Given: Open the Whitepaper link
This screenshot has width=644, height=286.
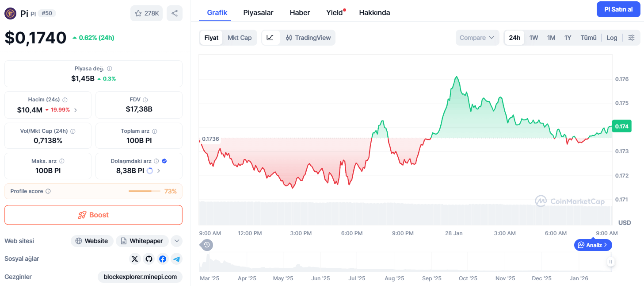Looking at the screenshot, I should tap(142, 241).
